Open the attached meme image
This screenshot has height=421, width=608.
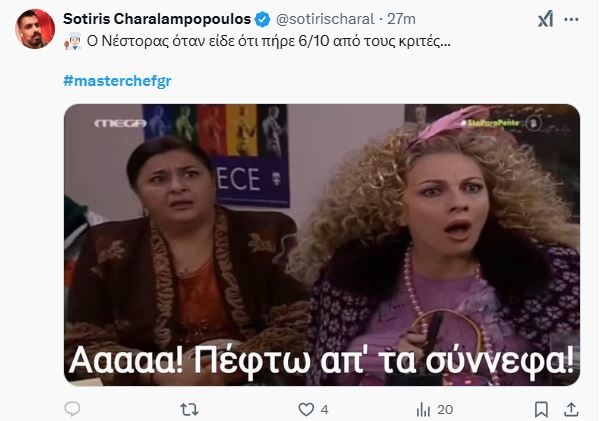[x=322, y=245]
